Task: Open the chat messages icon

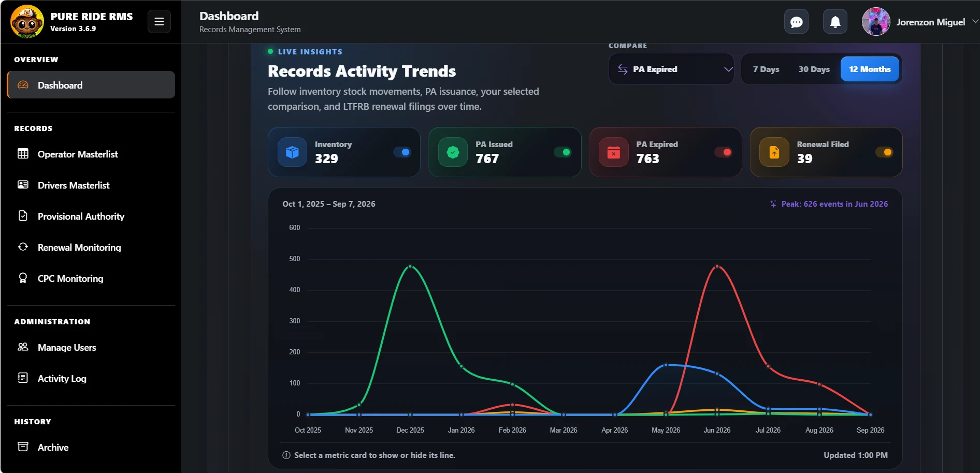Action: click(x=796, y=22)
